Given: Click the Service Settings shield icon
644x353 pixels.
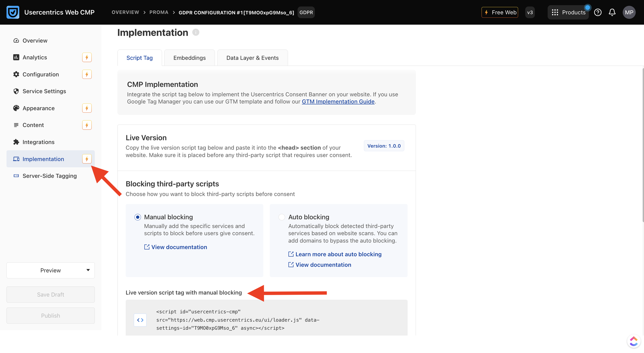Looking at the screenshot, I should pos(16,91).
